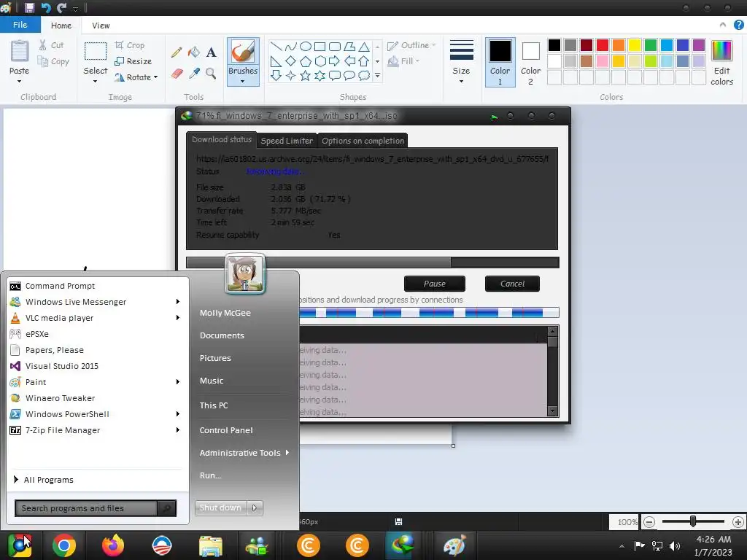Select the Pencil tool in Paint
Screen dimensions: 747x560
tap(177, 52)
